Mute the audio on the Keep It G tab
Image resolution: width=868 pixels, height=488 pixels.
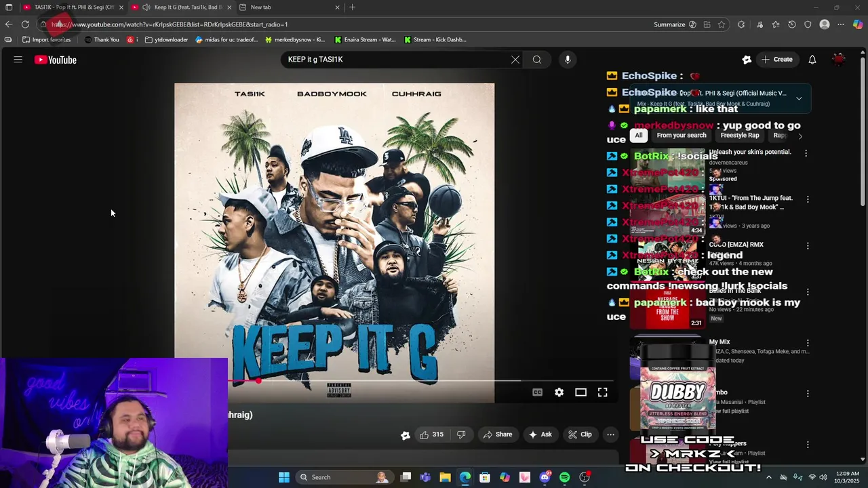point(146,7)
